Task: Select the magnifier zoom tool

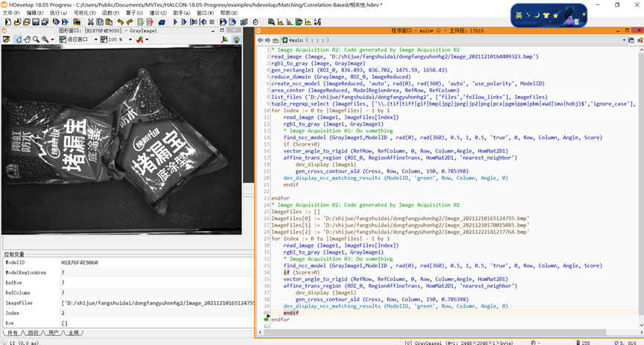Action: [x=36, y=39]
